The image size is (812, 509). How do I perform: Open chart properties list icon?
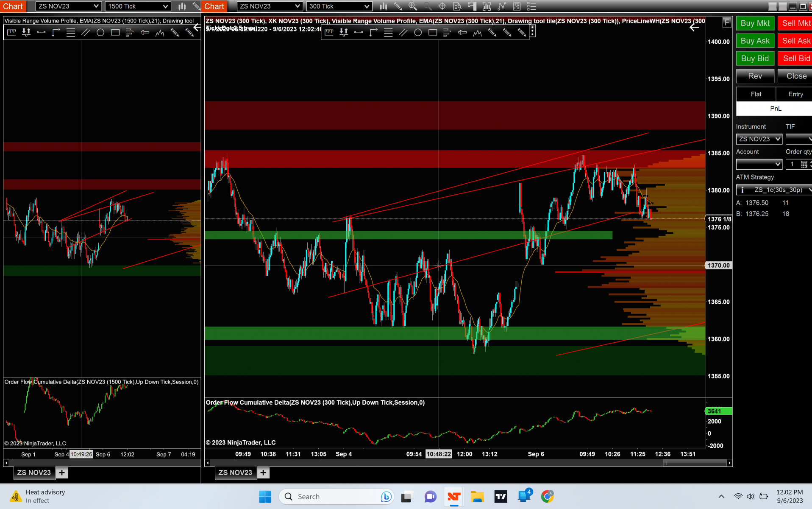(x=531, y=6)
